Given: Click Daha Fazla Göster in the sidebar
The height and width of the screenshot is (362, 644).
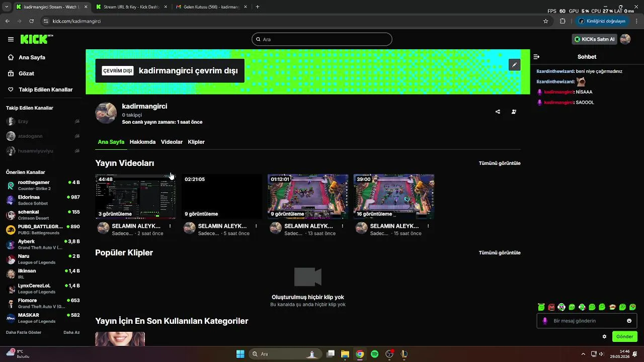Looking at the screenshot, I should 24,332.
